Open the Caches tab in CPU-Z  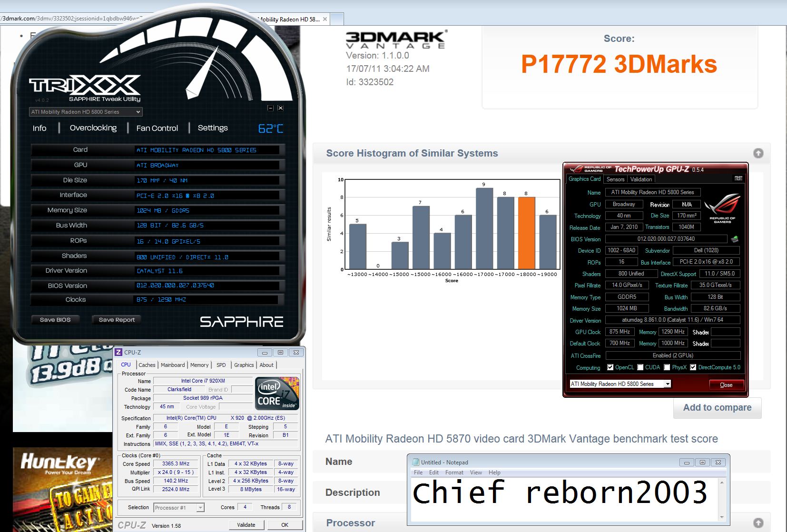point(147,365)
